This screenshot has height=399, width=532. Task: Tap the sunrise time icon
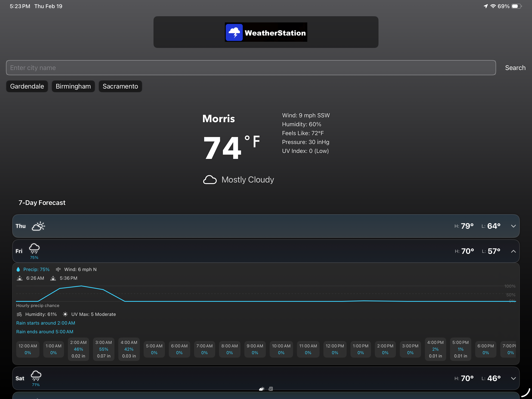[20, 278]
